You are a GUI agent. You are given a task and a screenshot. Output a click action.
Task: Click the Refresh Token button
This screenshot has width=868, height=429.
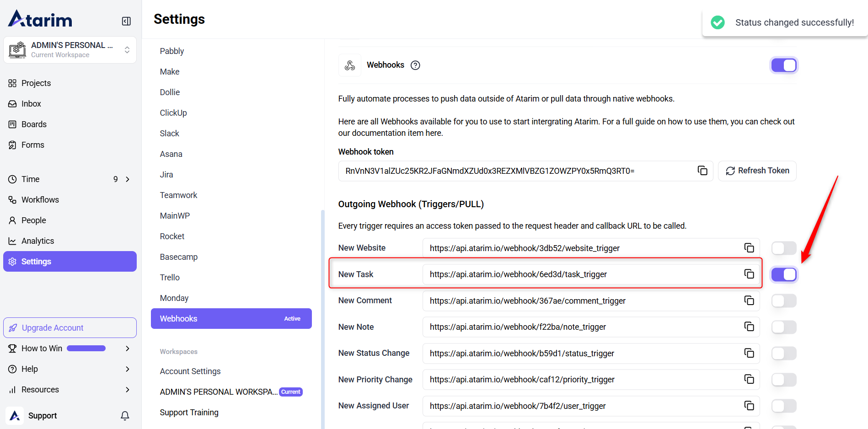757,171
